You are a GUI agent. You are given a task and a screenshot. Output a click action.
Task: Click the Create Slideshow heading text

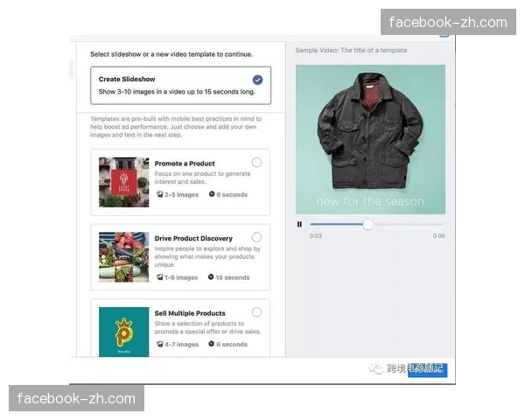[127, 79]
